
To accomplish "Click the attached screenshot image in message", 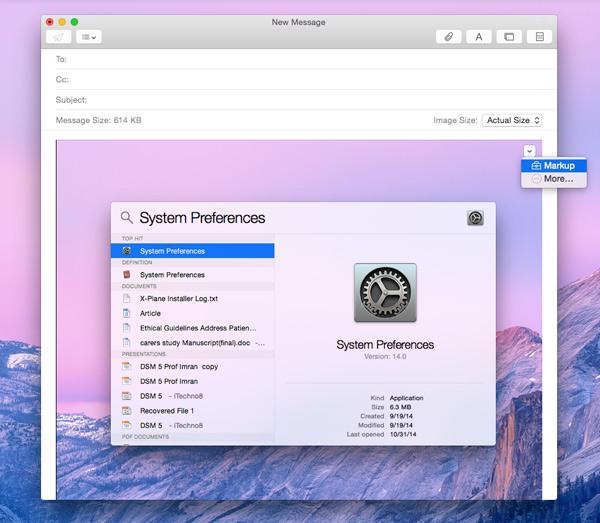I will [299, 319].
